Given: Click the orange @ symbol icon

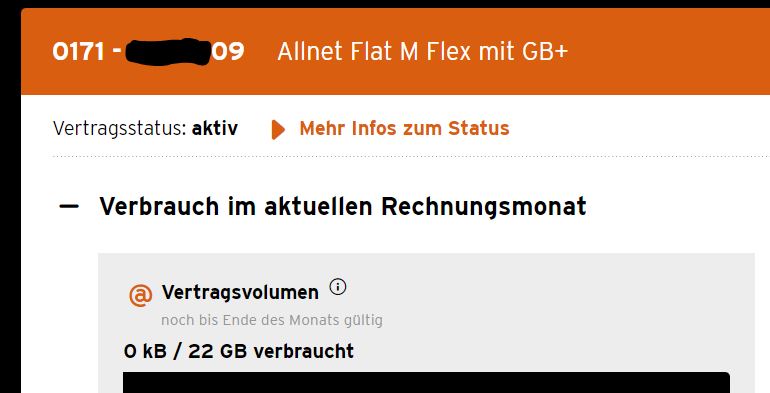Looking at the screenshot, I should [x=140, y=295].
